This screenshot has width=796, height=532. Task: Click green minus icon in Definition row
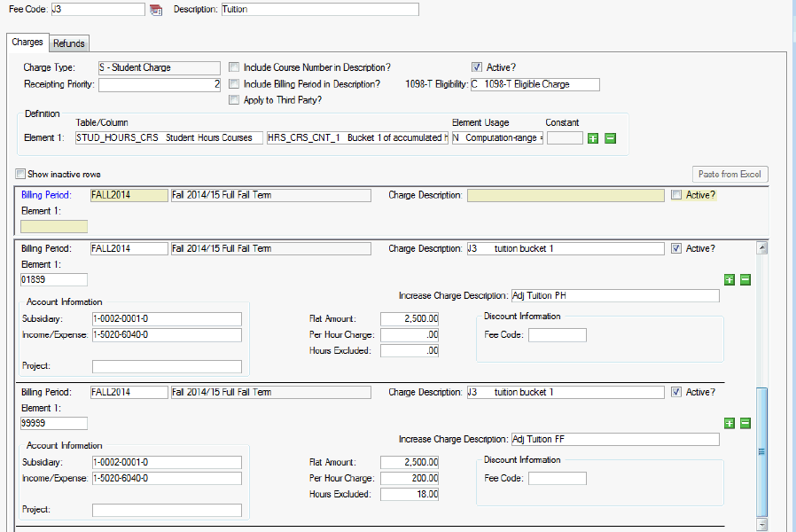point(610,138)
